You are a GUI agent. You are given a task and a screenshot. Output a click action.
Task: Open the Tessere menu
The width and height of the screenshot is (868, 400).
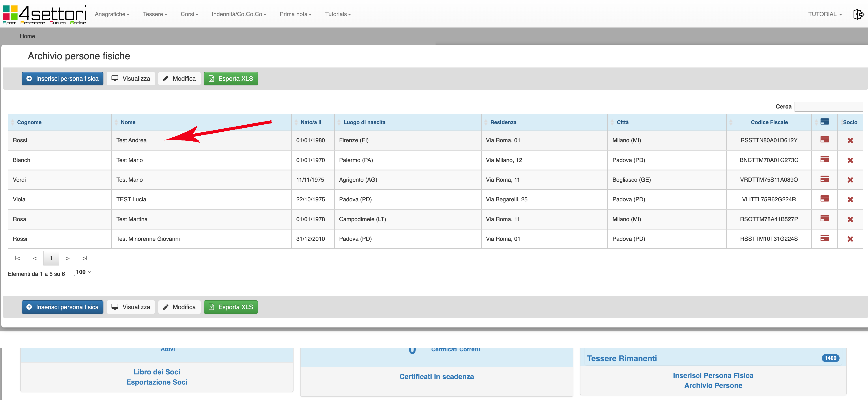(x=155, y=14)
